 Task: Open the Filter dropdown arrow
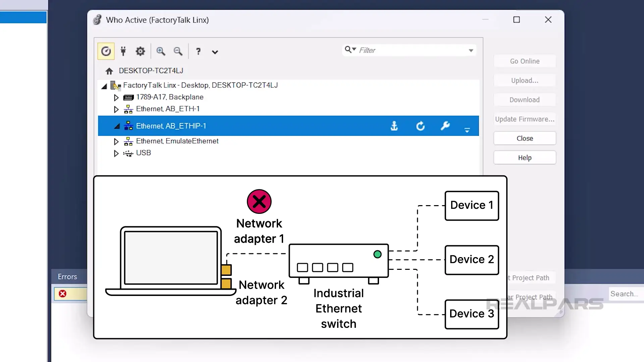(471, 51)
